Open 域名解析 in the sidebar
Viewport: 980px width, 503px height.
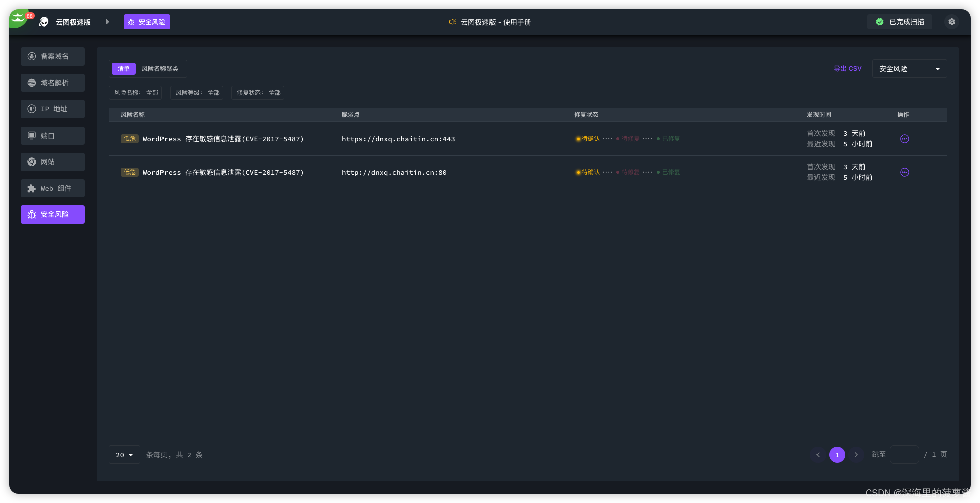[x=53, y=83]
